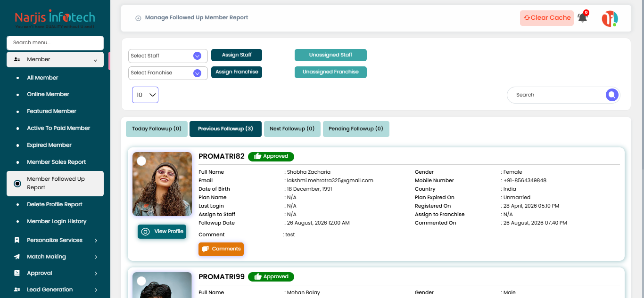Image resolution: width=644 pixels, height=298 pixels.
Task: Click the Approval sidebar icon
Action: [x=17, y=273]
